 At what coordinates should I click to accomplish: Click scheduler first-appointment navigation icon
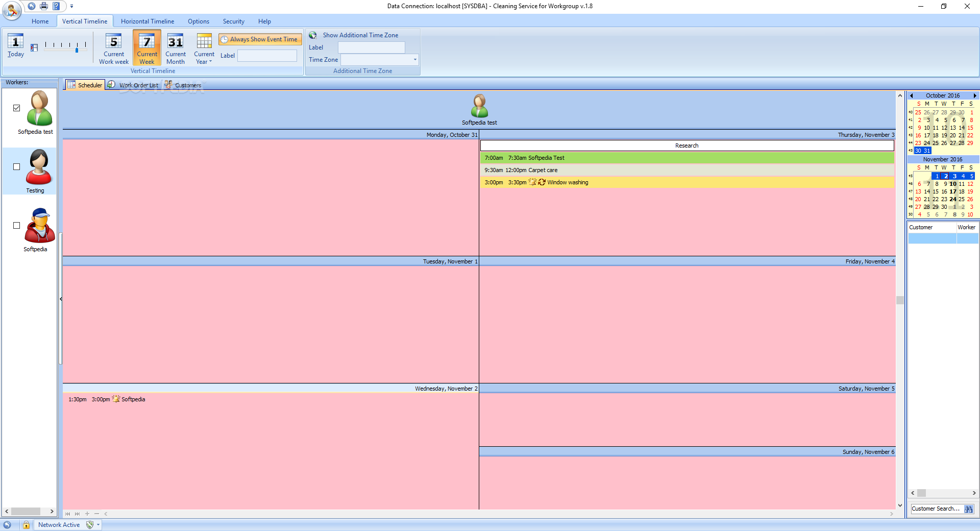(x=67, y=514)
